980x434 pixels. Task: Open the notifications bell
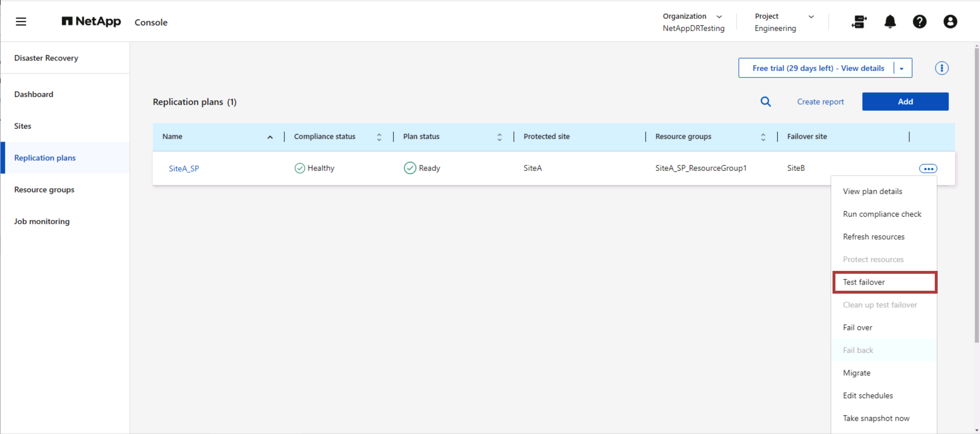tap(890, 22)
